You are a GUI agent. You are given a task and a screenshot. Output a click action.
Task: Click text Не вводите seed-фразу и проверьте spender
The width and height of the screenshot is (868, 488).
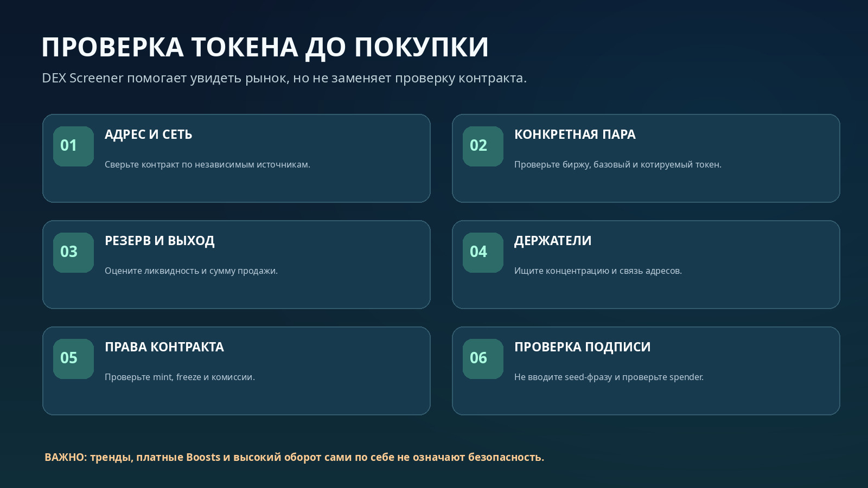tap(609, 377)
